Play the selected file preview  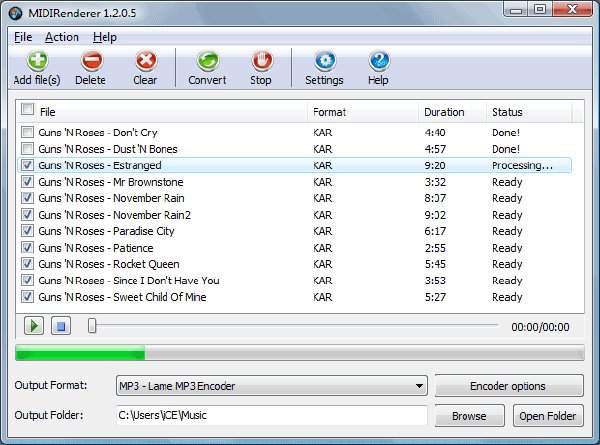point(34,326)
